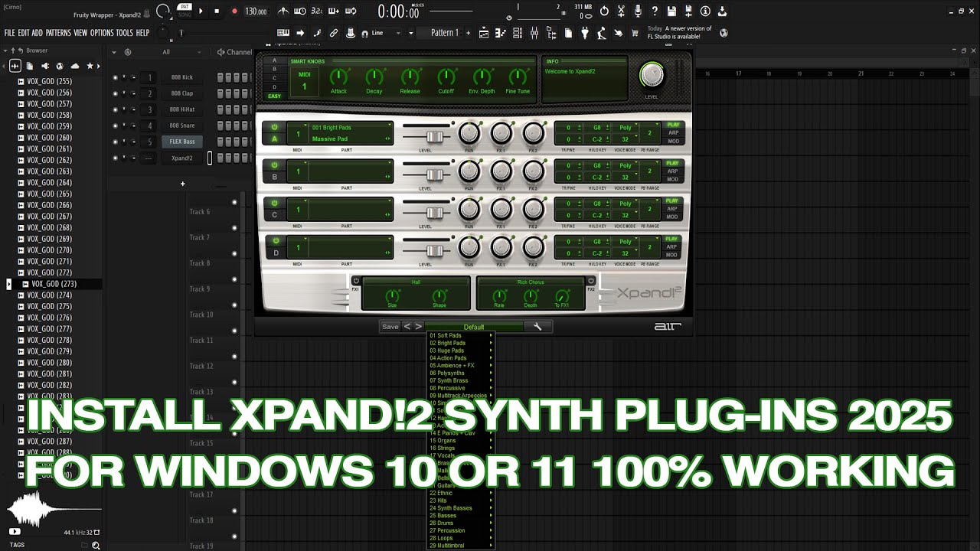980x551 pixels.
Task: Click the shopping cart icon
Action: pos(635,33)
